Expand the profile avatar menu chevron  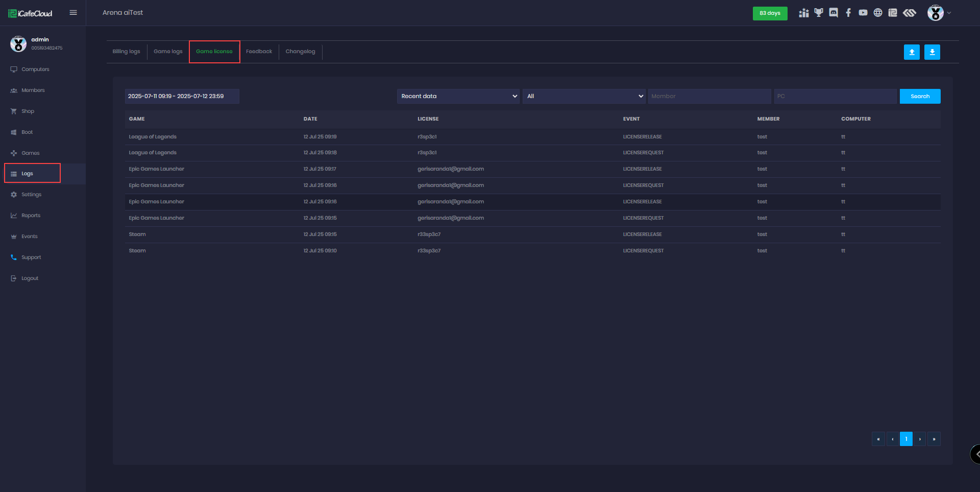949,13
